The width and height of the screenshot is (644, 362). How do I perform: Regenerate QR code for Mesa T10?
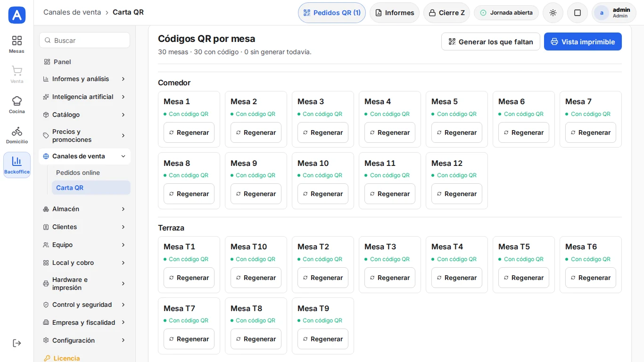click(x=256, y=278)
